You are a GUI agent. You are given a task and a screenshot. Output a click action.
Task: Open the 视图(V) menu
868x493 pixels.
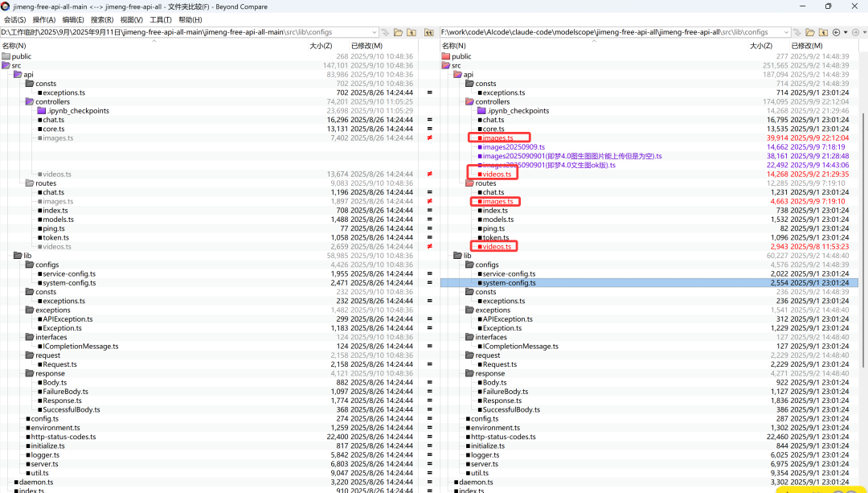pos(132,19)
